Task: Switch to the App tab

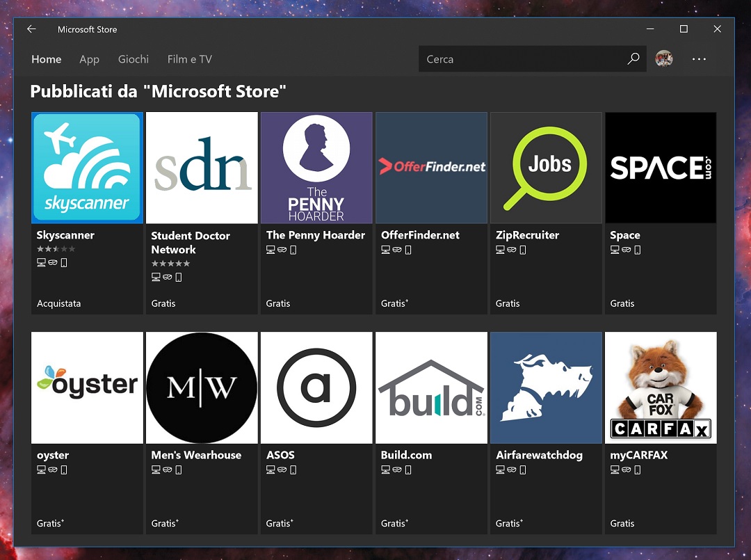Action: [89, 59]
